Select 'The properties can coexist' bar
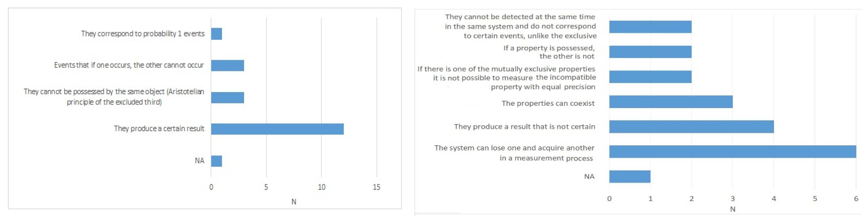The height and width of the screenshot is (219, 868). point(671,102)
